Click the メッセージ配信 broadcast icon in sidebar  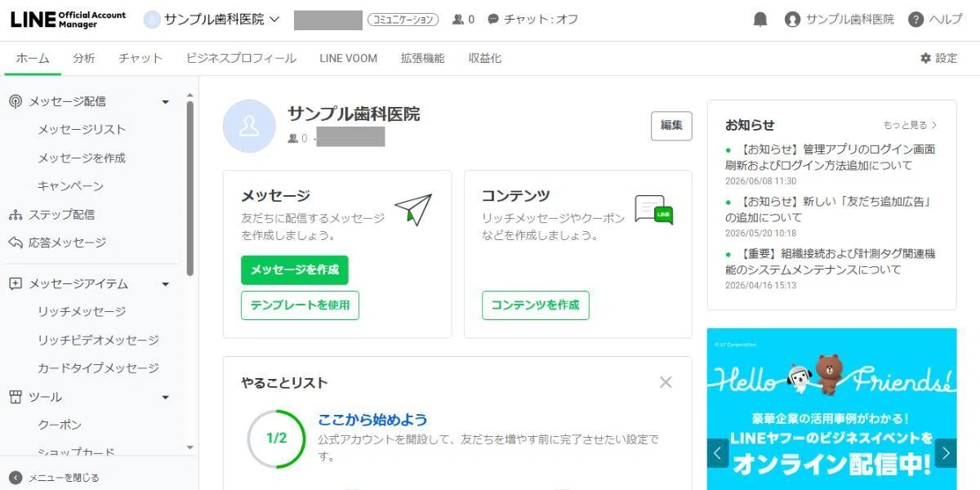(x=15, y=101)
